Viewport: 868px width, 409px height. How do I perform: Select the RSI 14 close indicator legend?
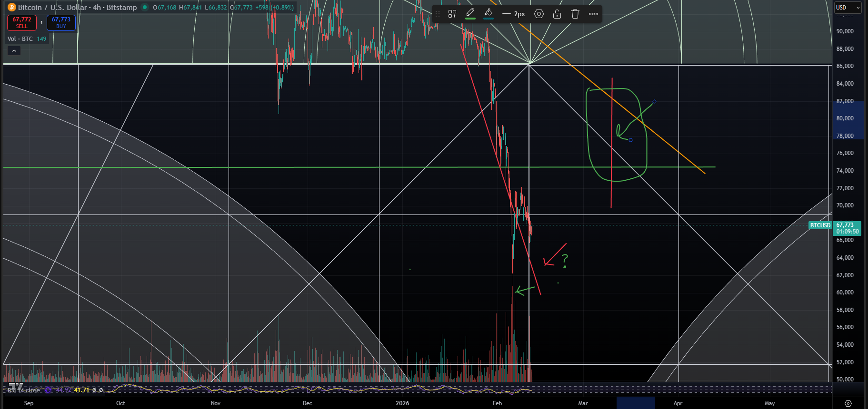pyautogui.click(x=24, y=390)
